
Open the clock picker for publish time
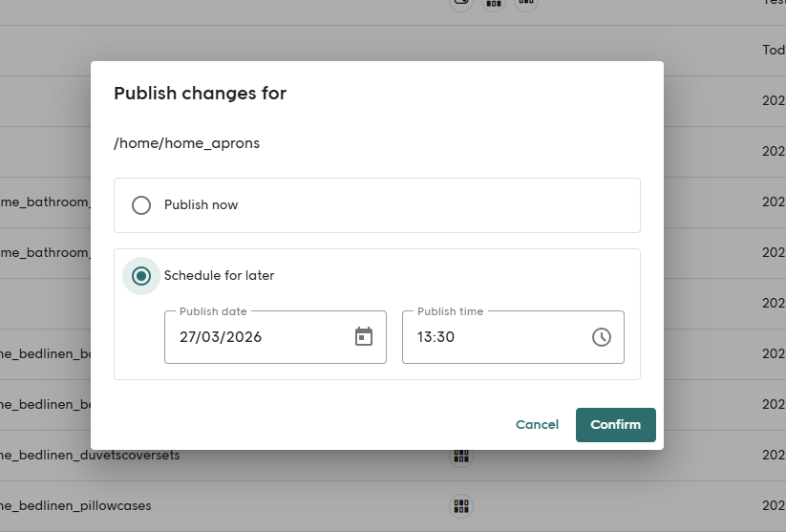pos(601,337)
